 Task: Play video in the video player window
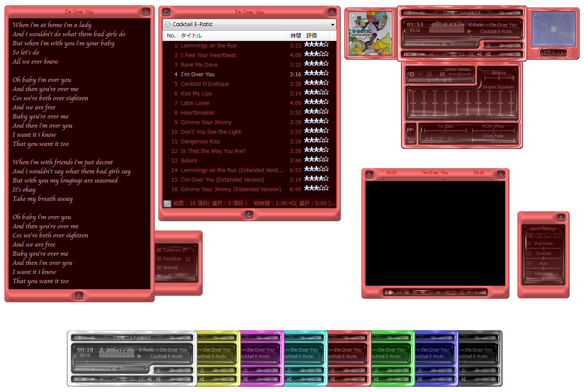[x=391, y=292]
